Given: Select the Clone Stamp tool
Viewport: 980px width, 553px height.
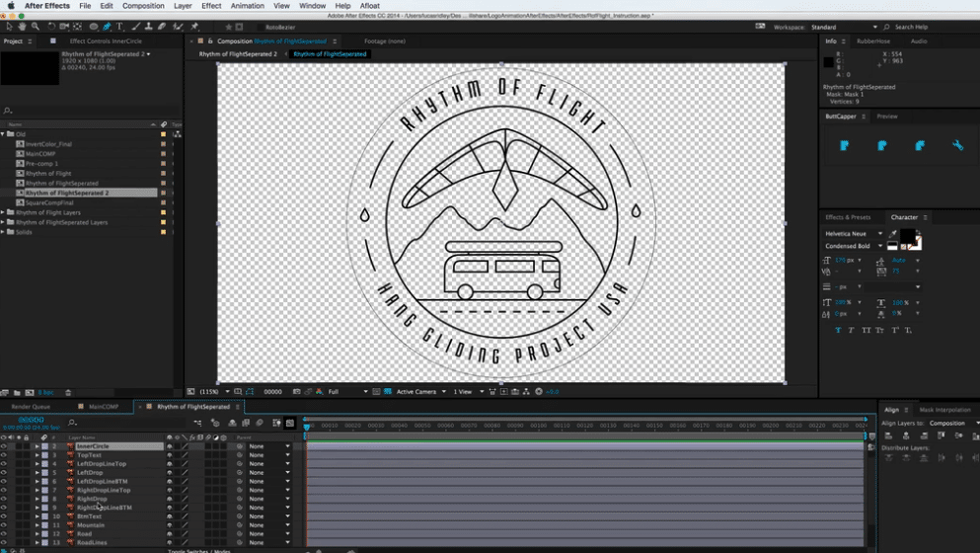Looking at the screenshot, I should point(149,27).
